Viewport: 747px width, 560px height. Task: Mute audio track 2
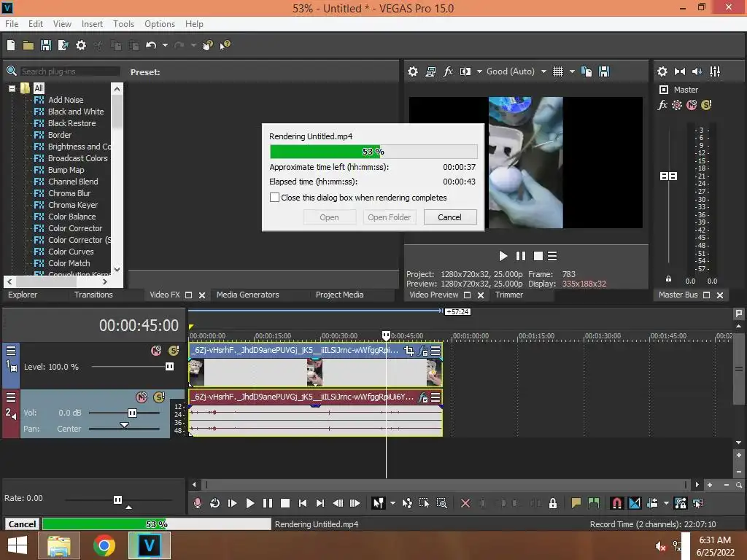point(142,397)
